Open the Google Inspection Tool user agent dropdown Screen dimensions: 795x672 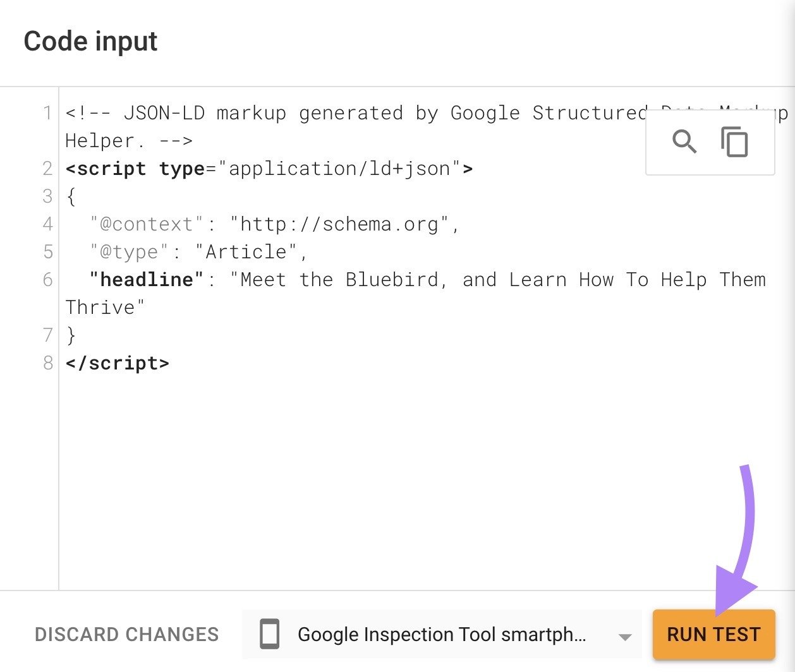442,634
